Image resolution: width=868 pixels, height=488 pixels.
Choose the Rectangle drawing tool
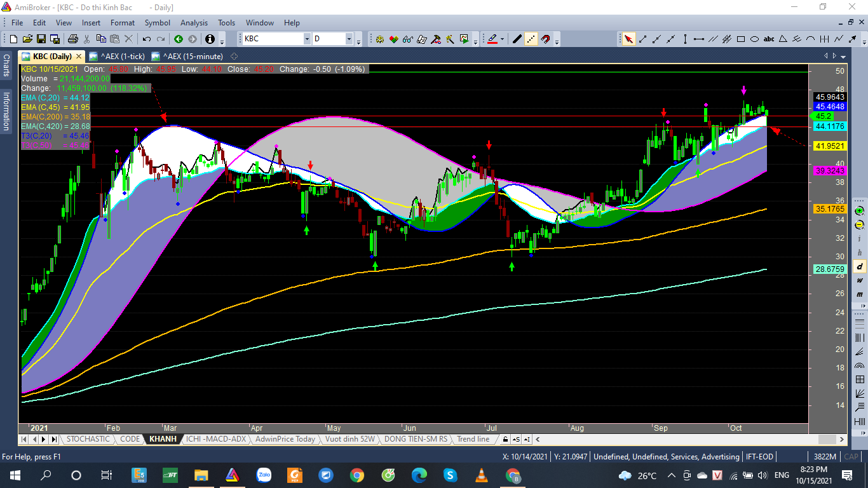pos(741,39)
